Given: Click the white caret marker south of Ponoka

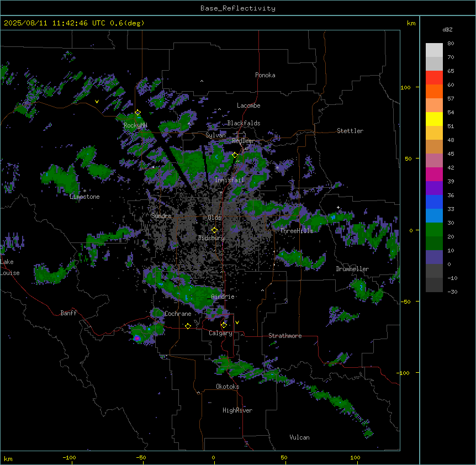Looking at the screenshot, I should click(x=202, y=81).
